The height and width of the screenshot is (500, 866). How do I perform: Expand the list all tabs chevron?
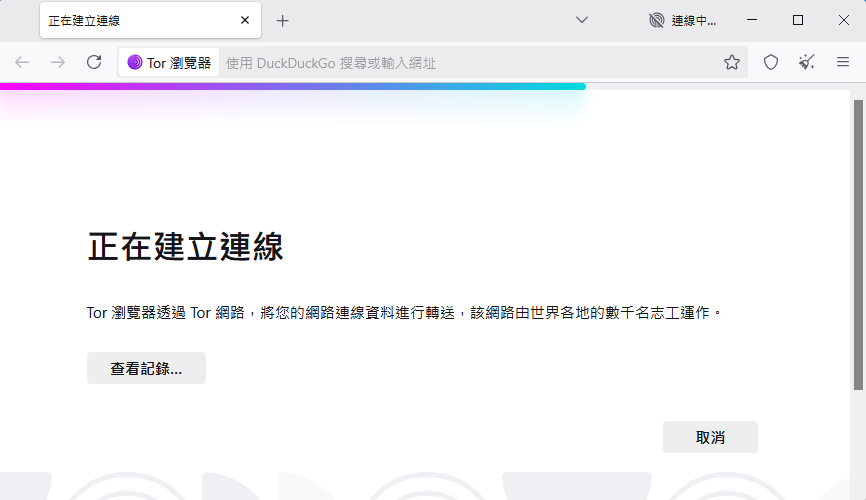(x=582, y=20)
